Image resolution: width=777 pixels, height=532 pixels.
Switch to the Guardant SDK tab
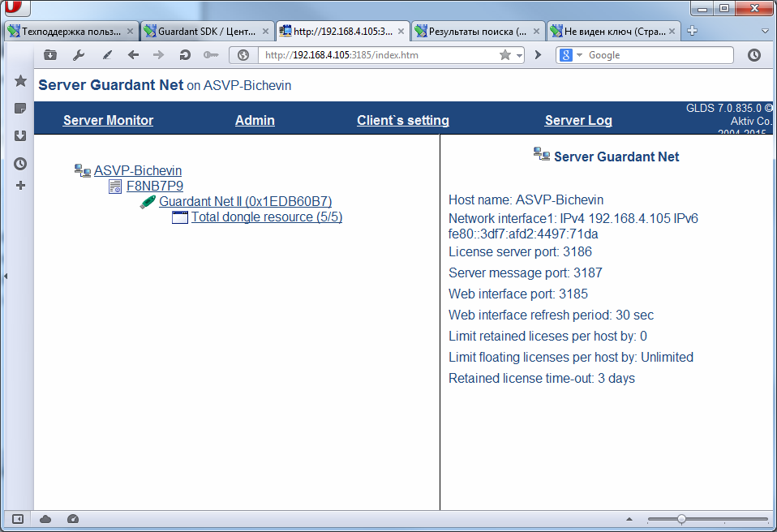coord(200,32)
